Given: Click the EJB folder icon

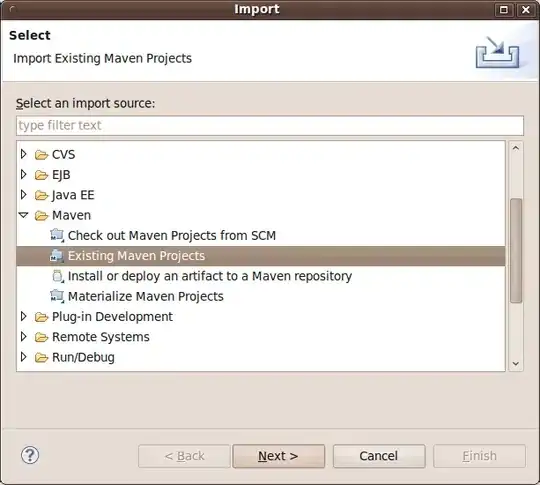Looking at the screenshot, I should (x=41, y=175).
